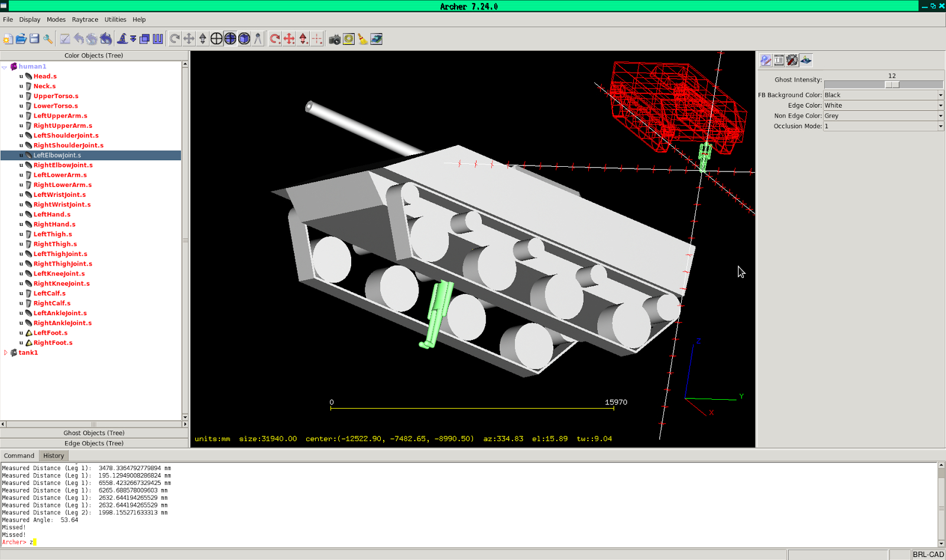The height and width of the screenshot is (560, 946).
Task: Save the database using the floppy disk icon
Action: [x=34, y=39]
